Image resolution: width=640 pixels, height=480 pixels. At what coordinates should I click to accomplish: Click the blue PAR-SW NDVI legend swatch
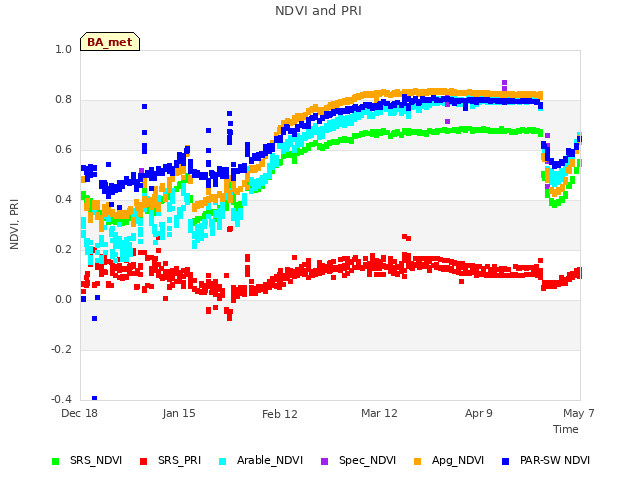tap(506, 461)
